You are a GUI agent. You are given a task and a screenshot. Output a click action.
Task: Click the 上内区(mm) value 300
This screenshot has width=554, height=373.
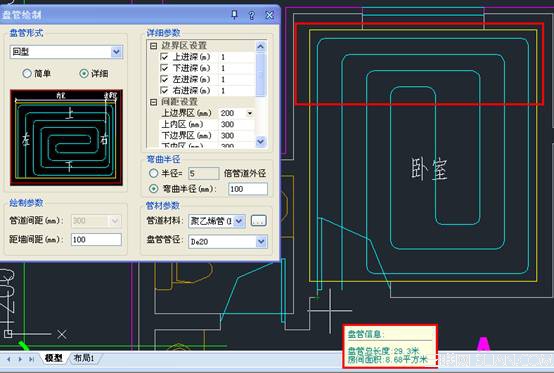(236, 124)
